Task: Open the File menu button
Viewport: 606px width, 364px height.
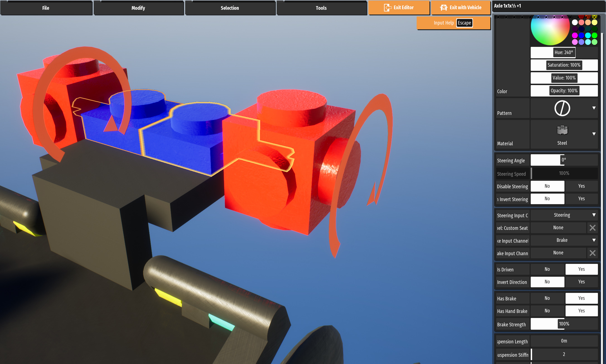Action: point(46,8)
